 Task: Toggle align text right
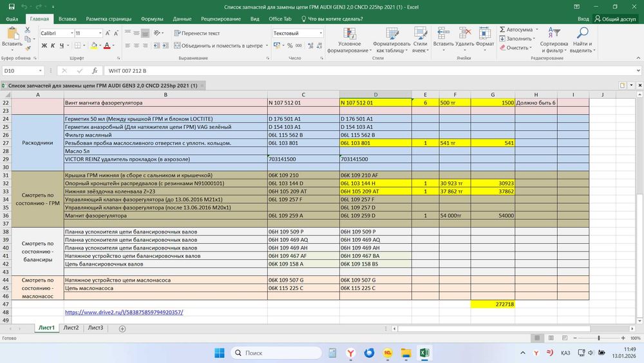(x=145, y=46)
